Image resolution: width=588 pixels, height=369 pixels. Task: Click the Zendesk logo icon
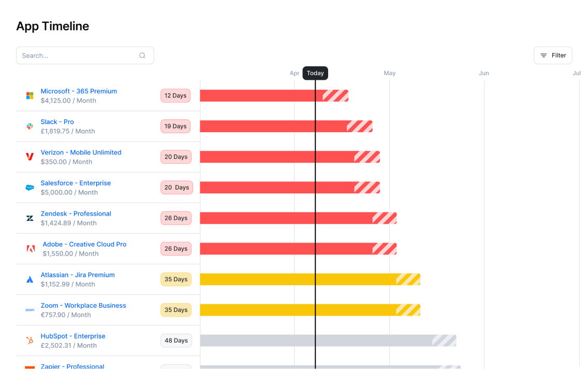(x=30, y=218)
